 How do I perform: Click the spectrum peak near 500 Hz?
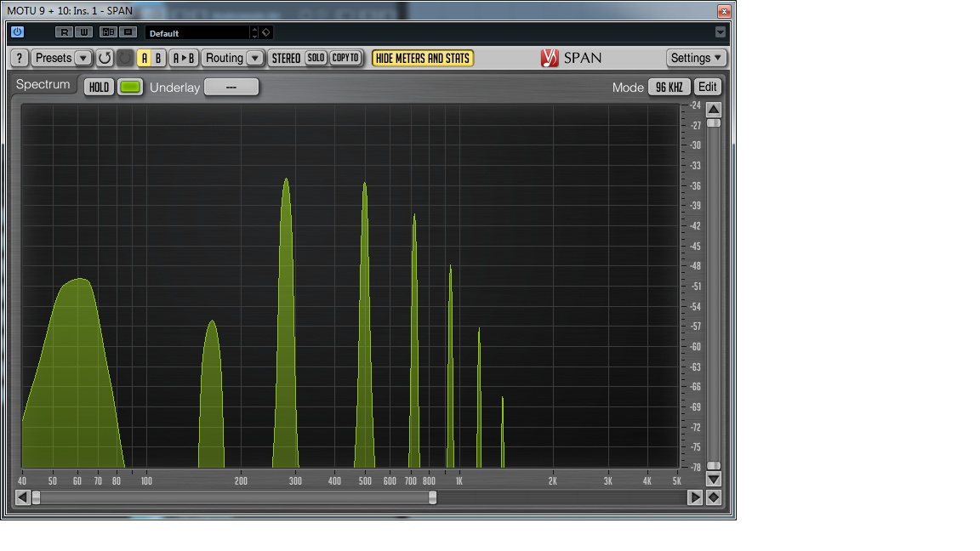click(x=364, y=325)
